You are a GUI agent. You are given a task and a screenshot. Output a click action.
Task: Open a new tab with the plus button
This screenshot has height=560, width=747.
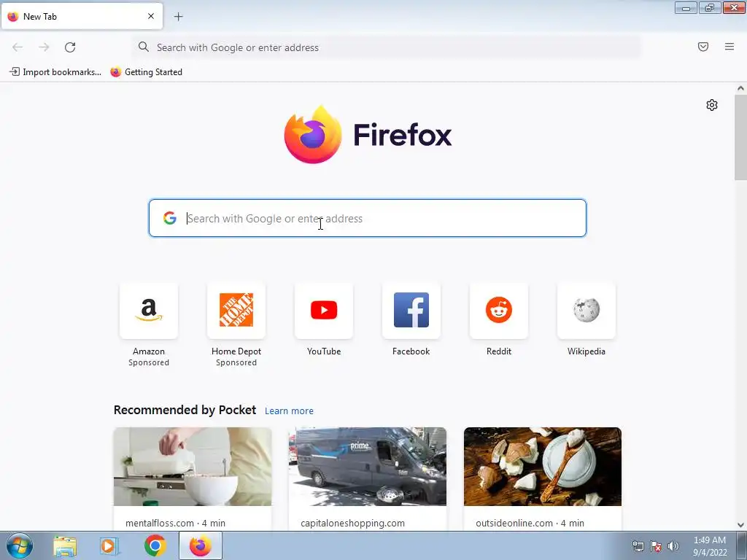[179, 17]
